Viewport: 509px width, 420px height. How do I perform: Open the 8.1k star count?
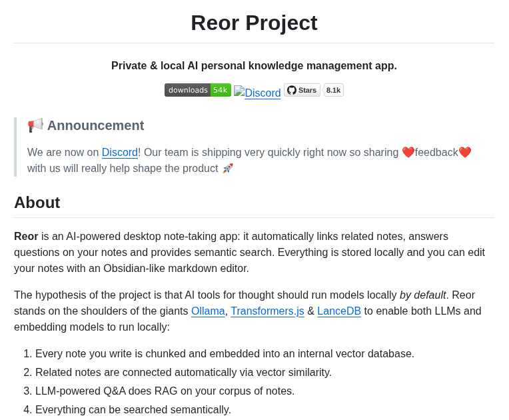coord(333,90)
